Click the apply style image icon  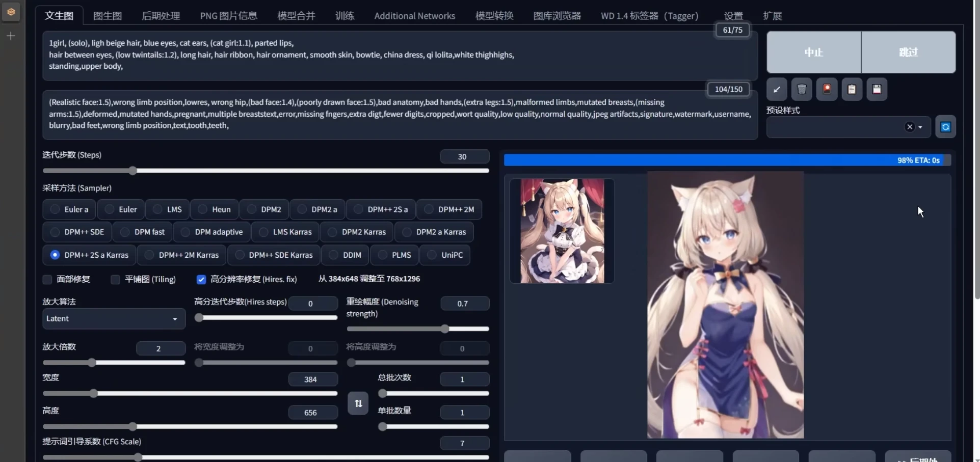826,89
